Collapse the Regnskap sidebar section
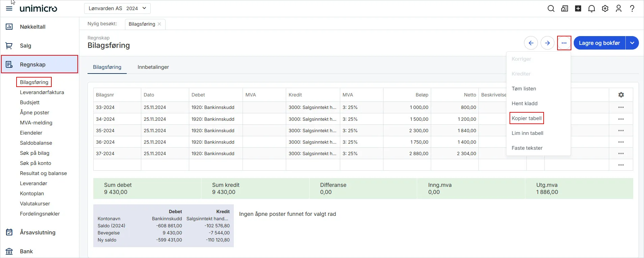This screenshot has height=258, width=644. [40, 64]
